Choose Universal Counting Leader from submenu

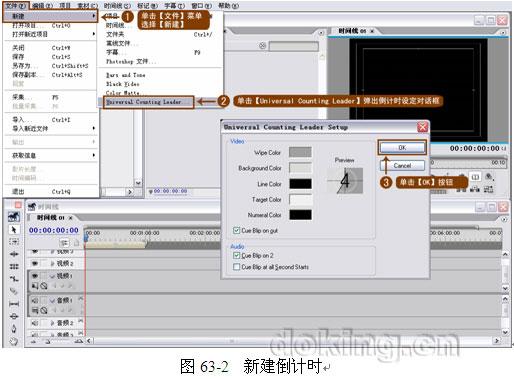[x=146, y=102]
